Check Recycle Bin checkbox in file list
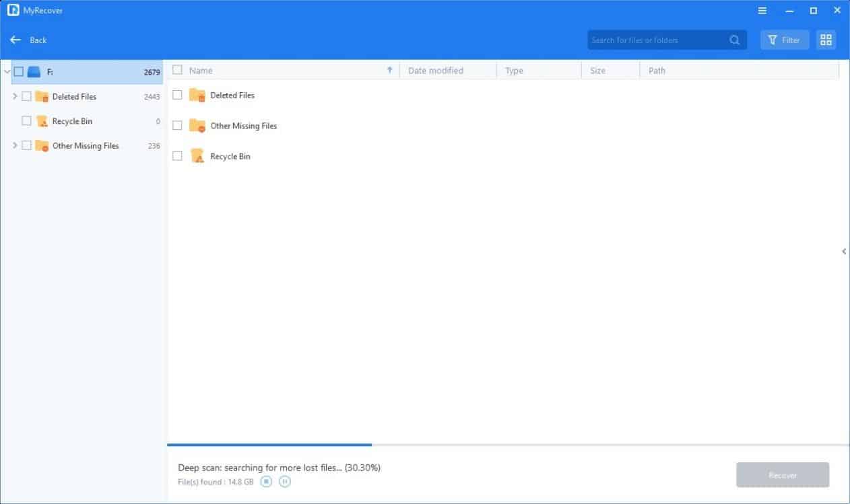850x504 pixels. tap(177, 155)
